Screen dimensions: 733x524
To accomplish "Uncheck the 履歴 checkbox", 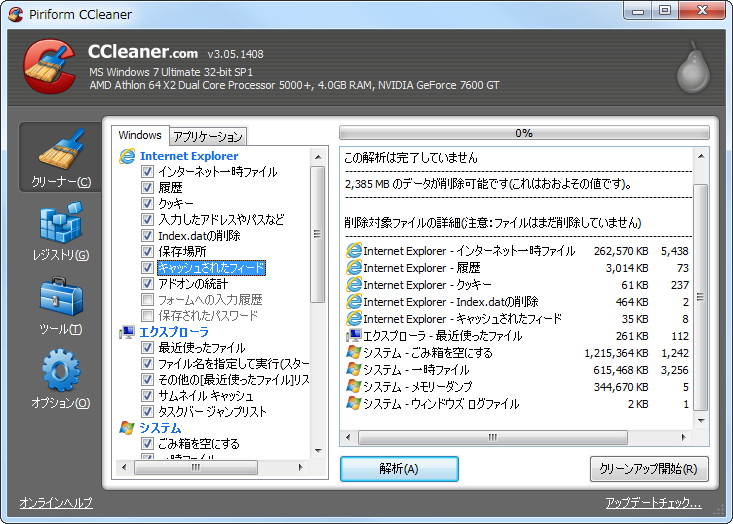I will click(x=147, y=187).
